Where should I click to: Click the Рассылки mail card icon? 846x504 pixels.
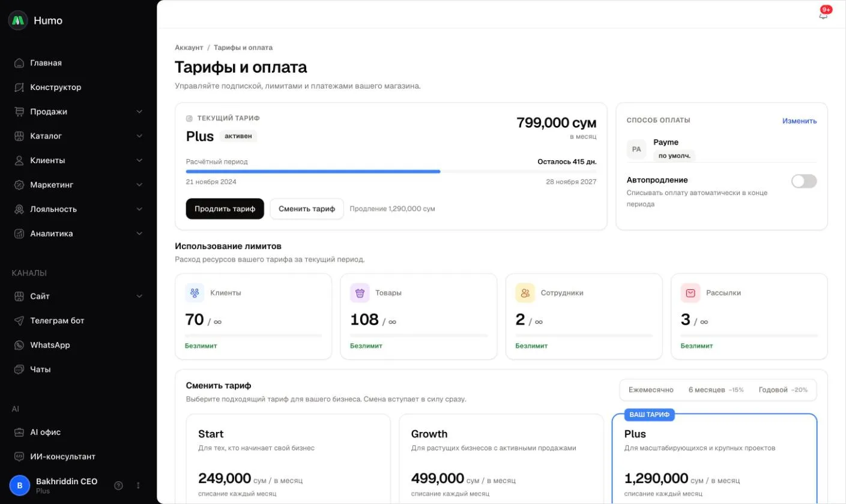click(x=690, y=293)
